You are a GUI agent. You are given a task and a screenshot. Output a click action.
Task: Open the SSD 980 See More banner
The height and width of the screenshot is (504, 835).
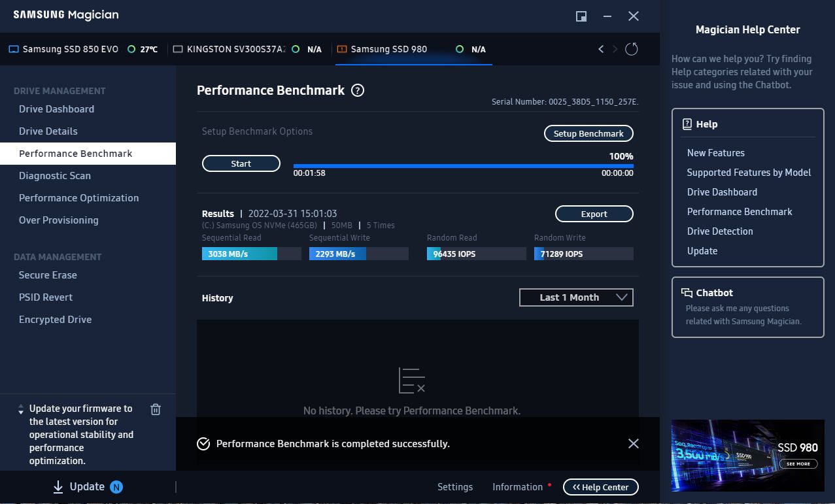point(798,463)
